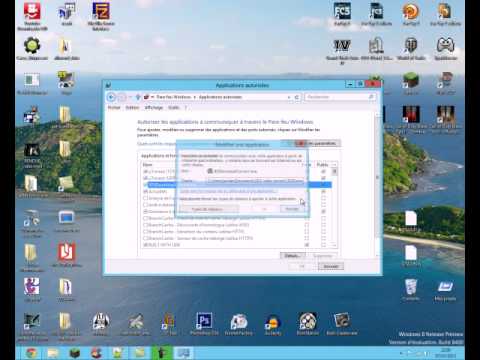Click the search magnifier in Rechercher box
The image size is (480, 360).
tap(371, 97)
